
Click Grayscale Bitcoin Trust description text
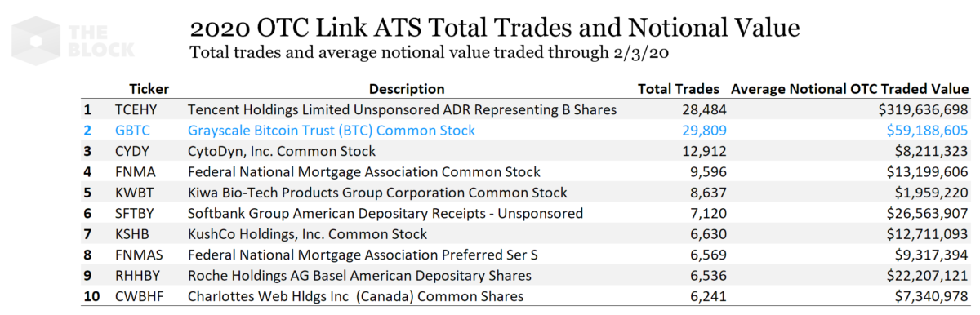pyautogui.click(x=332, y=130)
